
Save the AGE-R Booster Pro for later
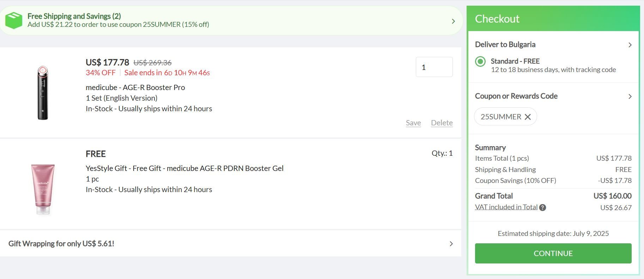(413, 123)
